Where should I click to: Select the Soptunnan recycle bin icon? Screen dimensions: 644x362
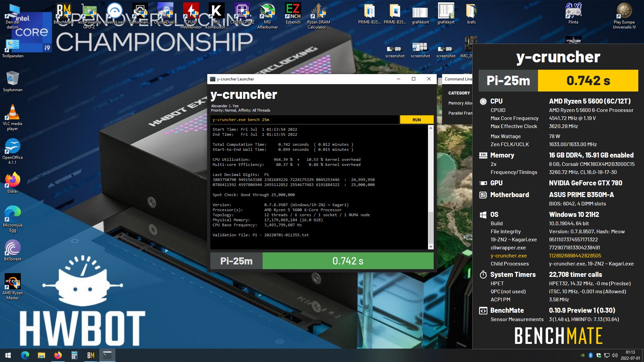pyautogui.click(x=13, y=81)
